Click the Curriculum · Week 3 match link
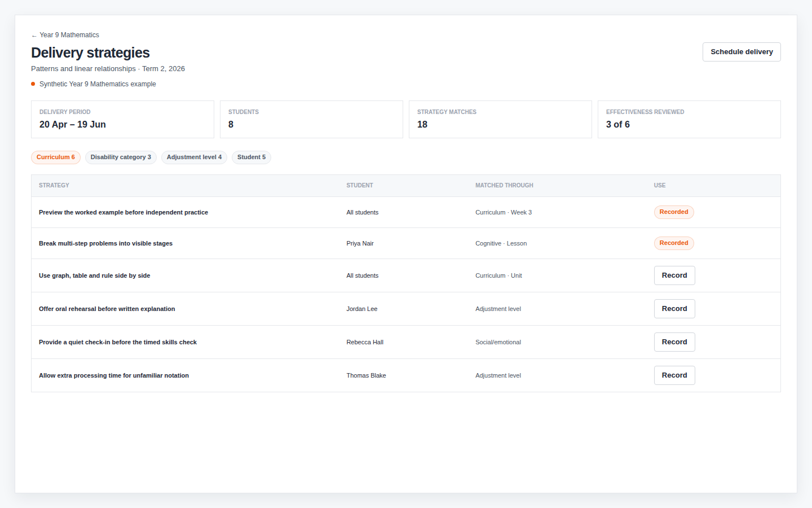The height and width of the screenshot is (508, 812). pyautogui.click(x=504, y=213)
